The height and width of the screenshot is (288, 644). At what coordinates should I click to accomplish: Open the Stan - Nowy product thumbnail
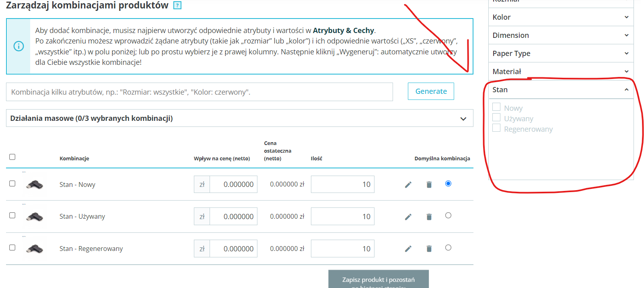35,184
